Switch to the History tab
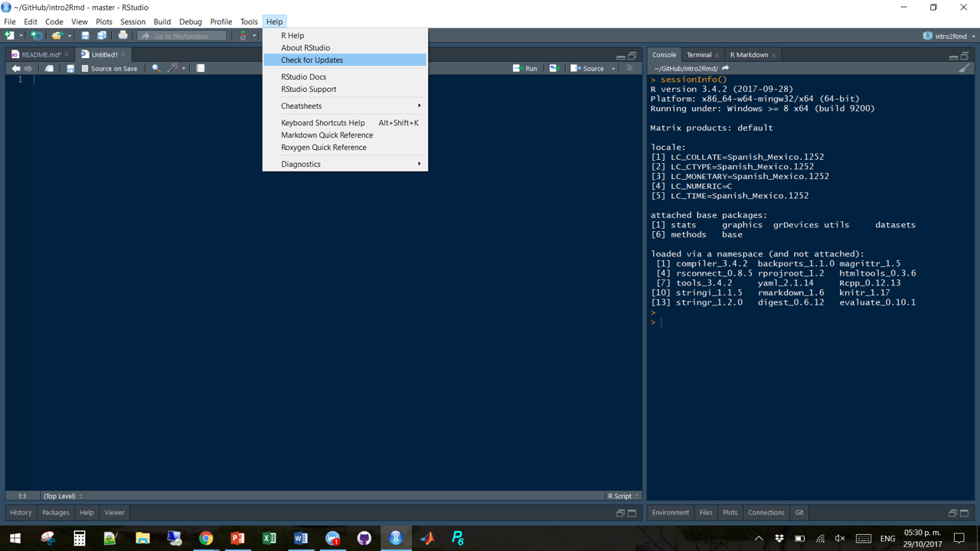Viewport: 980px width, 551px height. click(21, 513)
